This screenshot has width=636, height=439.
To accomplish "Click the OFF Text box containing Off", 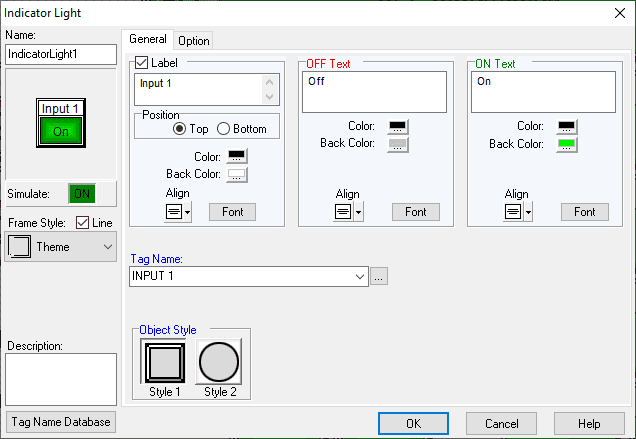I will click(374, 92).
